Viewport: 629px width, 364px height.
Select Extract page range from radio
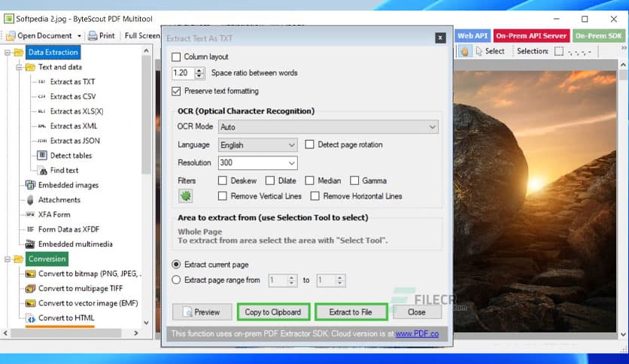tap(176, 281)
